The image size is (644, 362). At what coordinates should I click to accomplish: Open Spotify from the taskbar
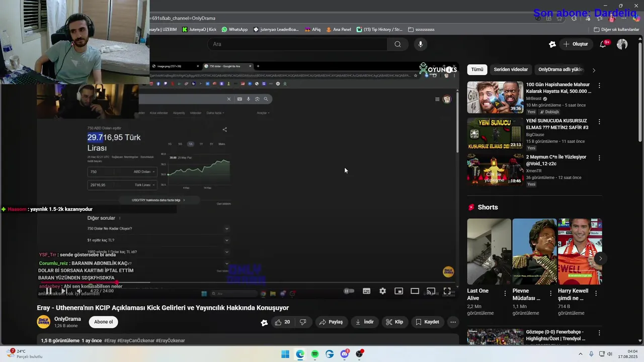tap(315, 354)
